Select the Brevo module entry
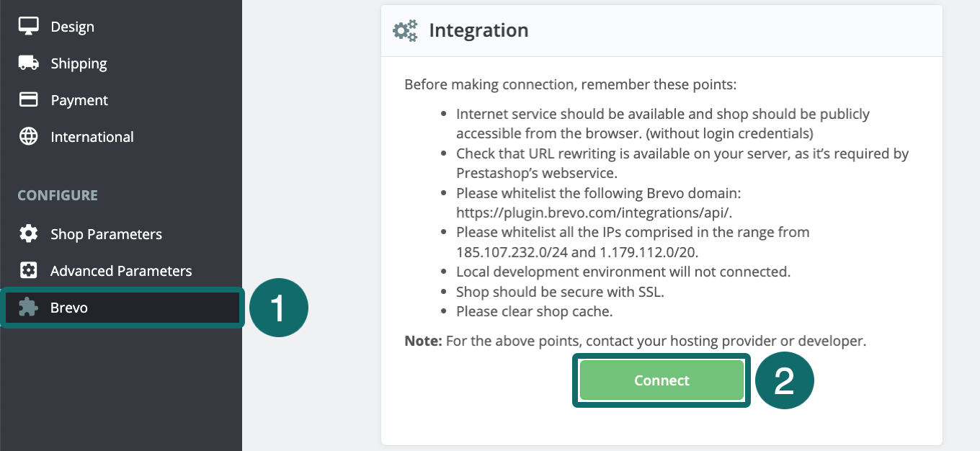 [69, 308]
